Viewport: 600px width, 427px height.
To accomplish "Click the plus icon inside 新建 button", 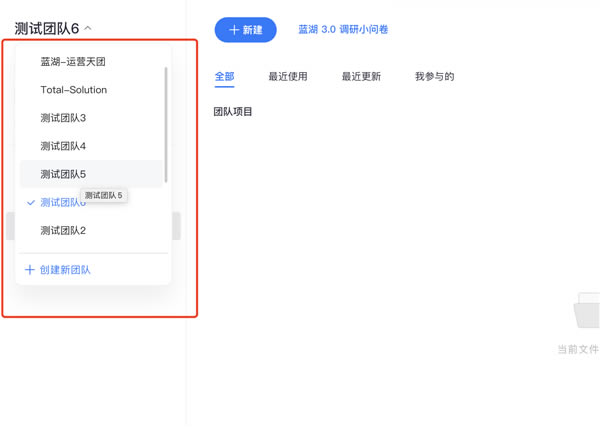I will pos(234,30).
